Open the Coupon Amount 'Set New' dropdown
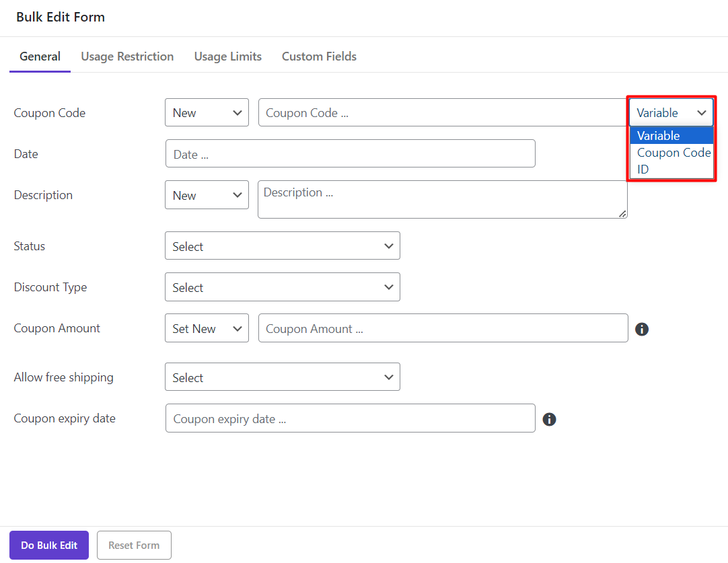This screenshot has height=563, width=728. [x=207, y=328]
